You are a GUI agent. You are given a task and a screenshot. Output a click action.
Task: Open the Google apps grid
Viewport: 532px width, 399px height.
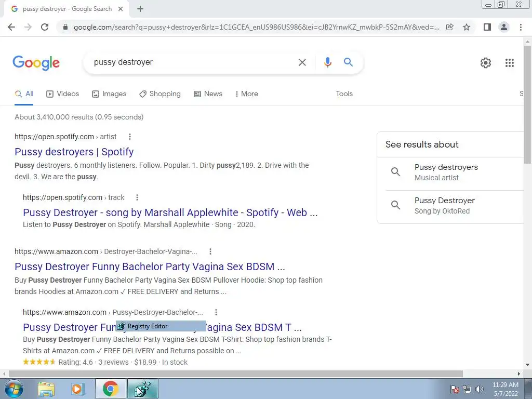(x=509, y=63)
